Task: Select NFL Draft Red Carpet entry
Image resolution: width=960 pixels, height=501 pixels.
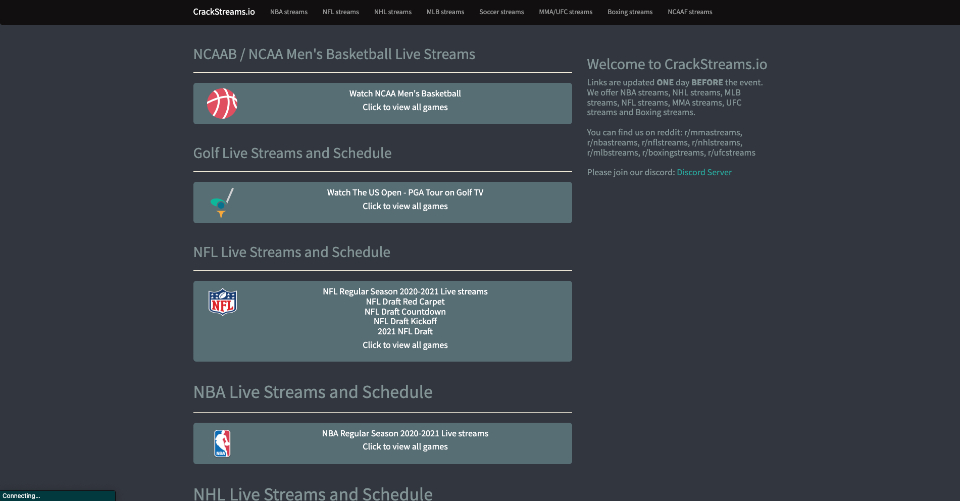Action: tap(405, 301)
